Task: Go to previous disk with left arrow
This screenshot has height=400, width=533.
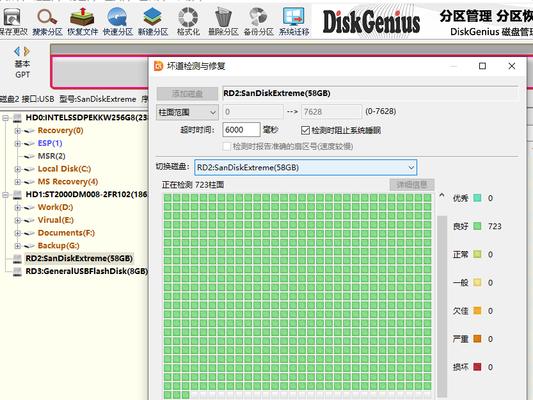Action: tap(17, 52)
